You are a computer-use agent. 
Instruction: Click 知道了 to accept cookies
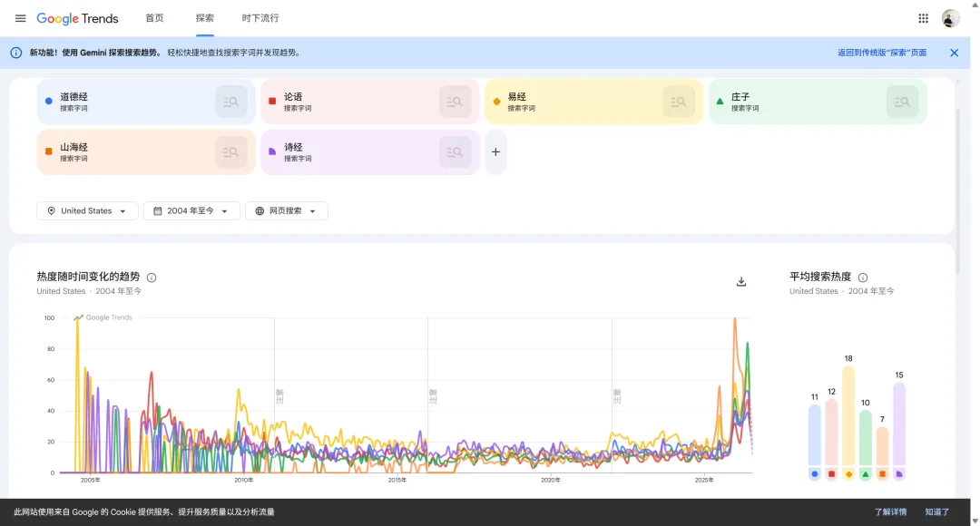936,511
